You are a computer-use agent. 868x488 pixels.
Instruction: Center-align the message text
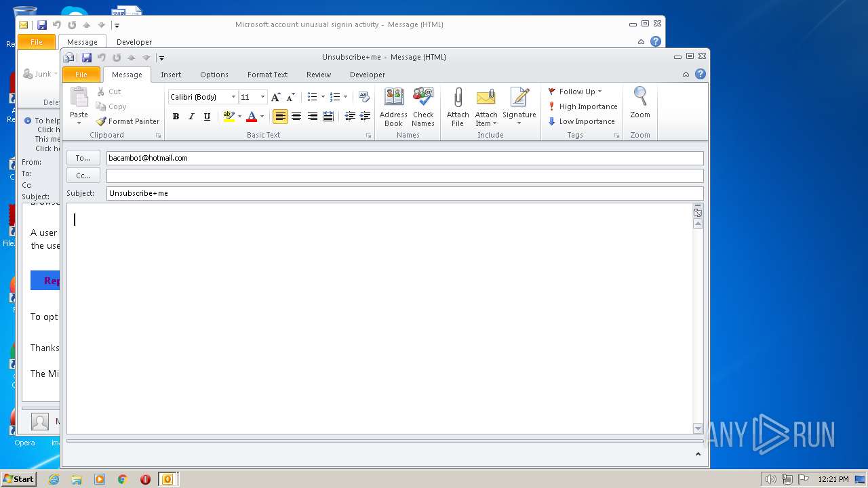click(296, 117)
